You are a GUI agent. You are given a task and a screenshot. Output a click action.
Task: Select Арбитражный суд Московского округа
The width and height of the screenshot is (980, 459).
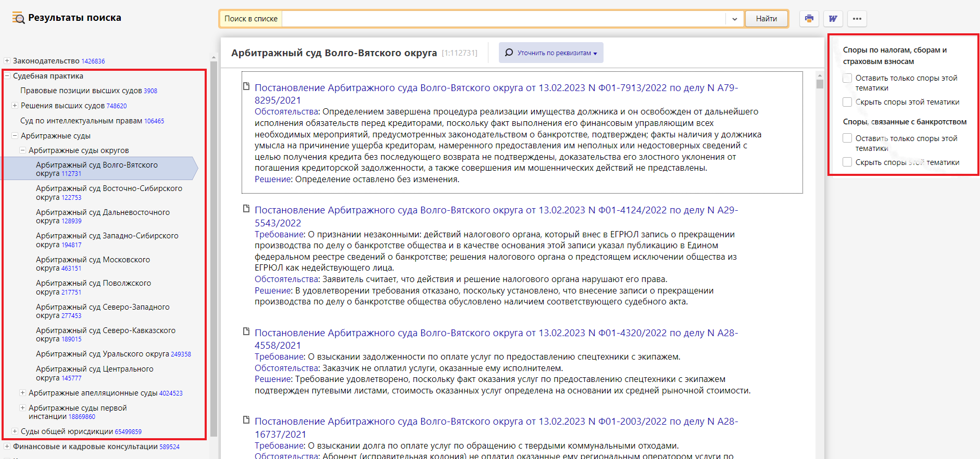(93, 264)
